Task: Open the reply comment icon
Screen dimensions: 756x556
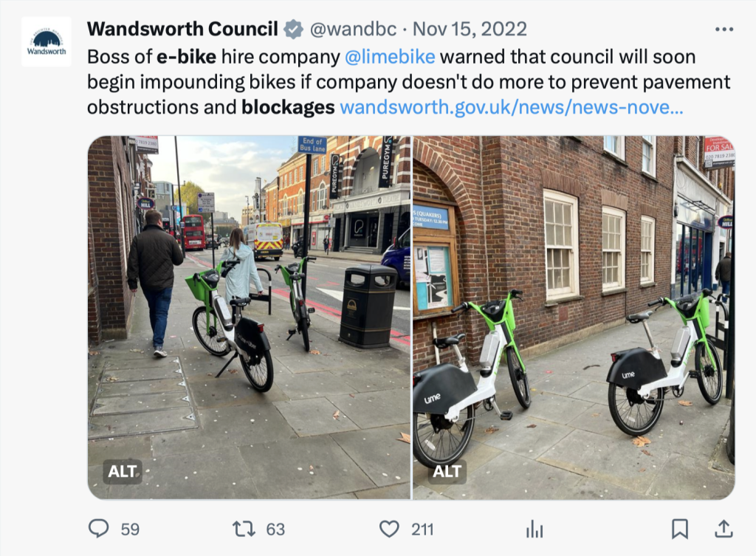Action: 99,529
